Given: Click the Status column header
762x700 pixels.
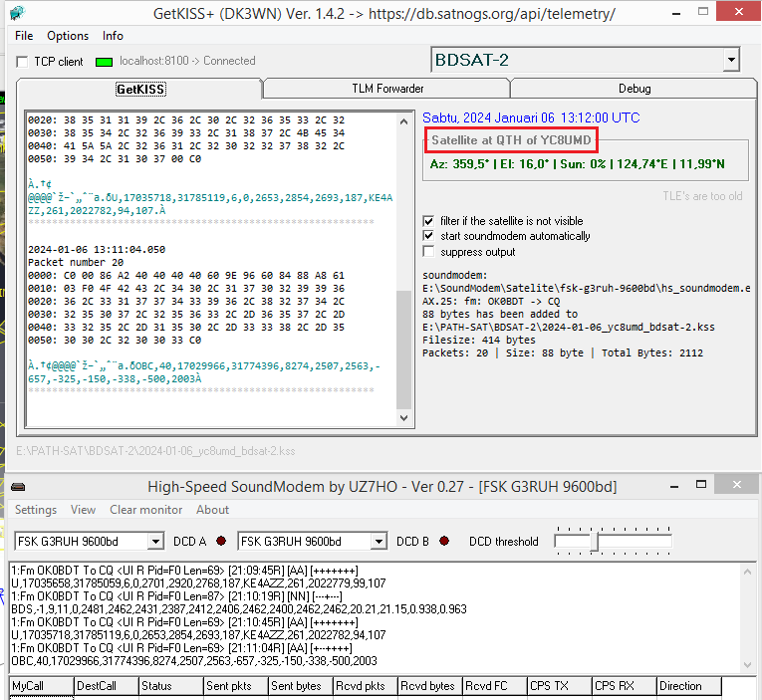Looking at the screenshot, I should [171, 686].
